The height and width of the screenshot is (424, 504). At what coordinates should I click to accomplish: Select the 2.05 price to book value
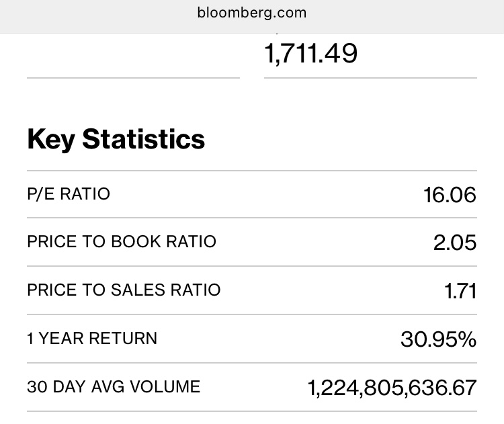(454, 243)
